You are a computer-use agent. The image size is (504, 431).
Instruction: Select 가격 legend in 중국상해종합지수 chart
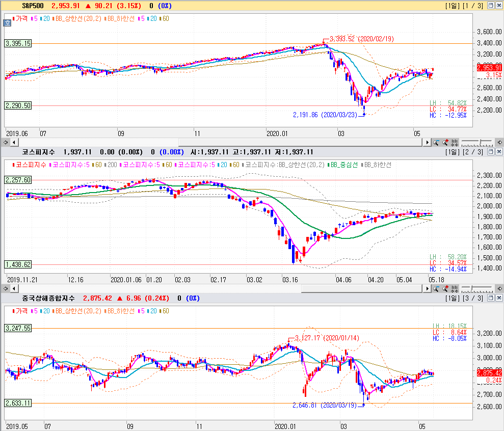[20, 311]
